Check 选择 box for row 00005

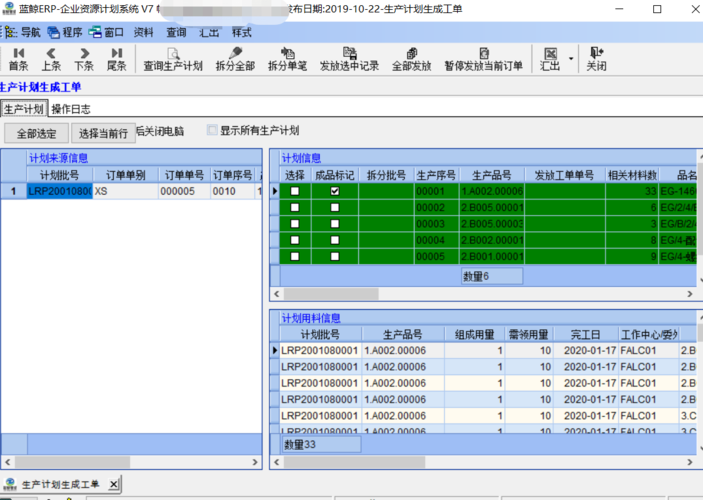pos(295,256)
